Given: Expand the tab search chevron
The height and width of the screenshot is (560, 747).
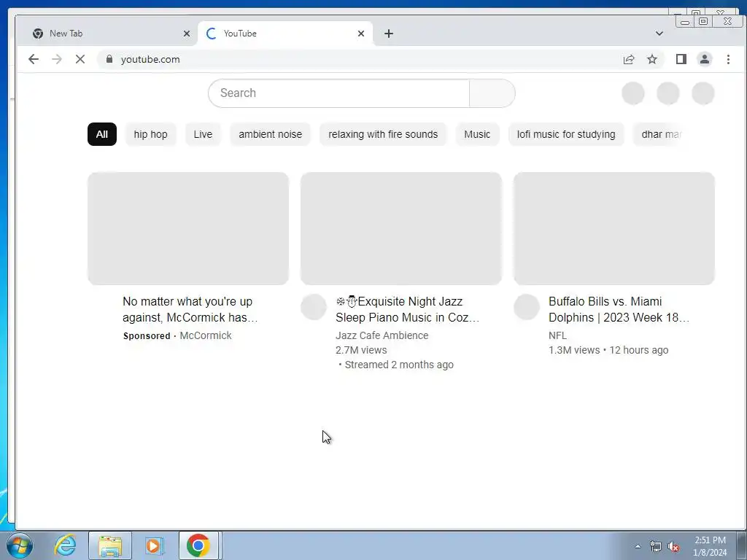Looking at the screenshot, I should tap(659, 34).
